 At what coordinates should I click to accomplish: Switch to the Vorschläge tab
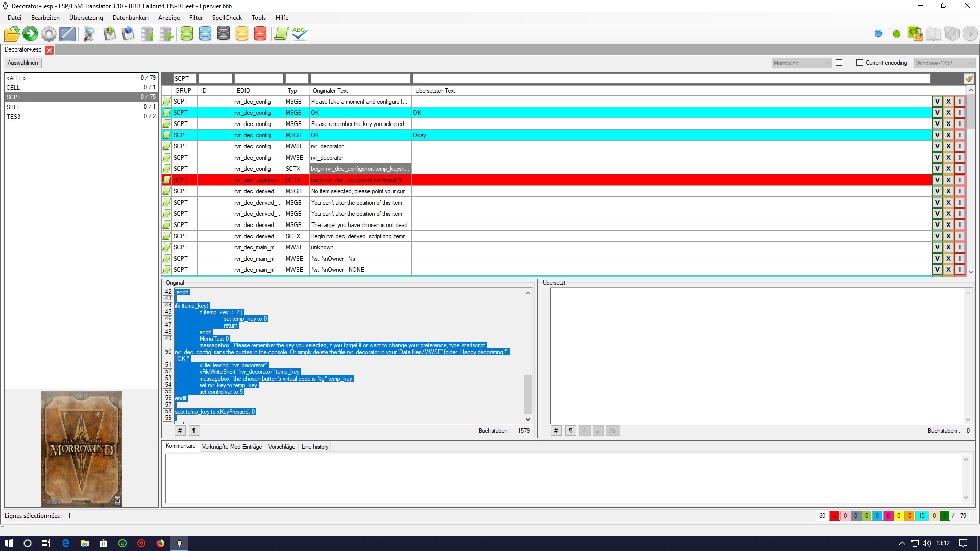pyautogui.click(x=281, y=447)
